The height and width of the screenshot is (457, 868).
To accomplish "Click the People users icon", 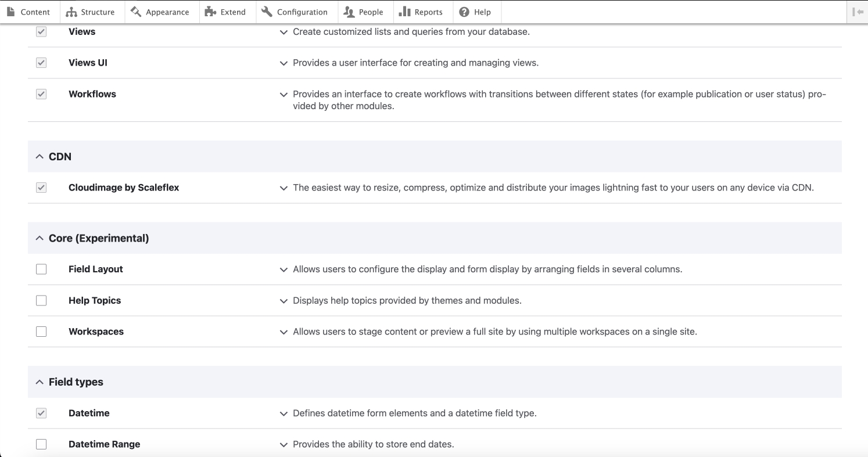I will pyautogui.click(x=349, y=12).
